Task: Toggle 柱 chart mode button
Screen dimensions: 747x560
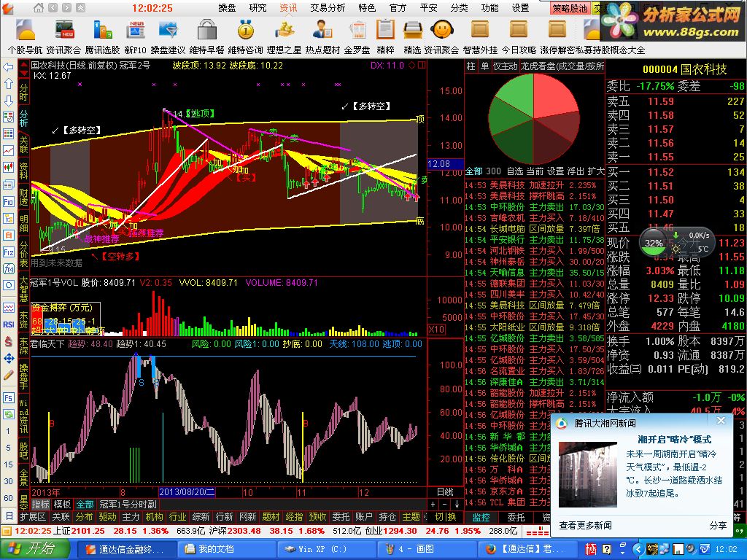Action: [471, 66]
